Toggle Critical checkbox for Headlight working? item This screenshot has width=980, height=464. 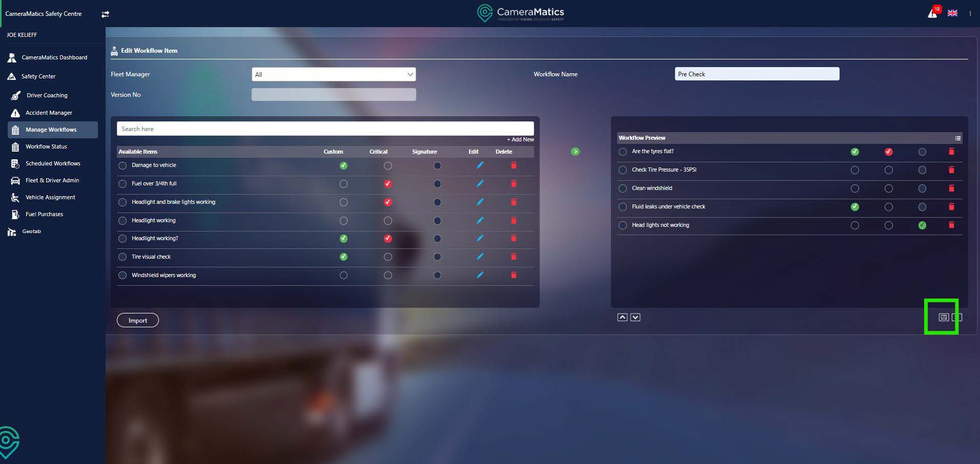pyautogui.click(x=387, y=239)
